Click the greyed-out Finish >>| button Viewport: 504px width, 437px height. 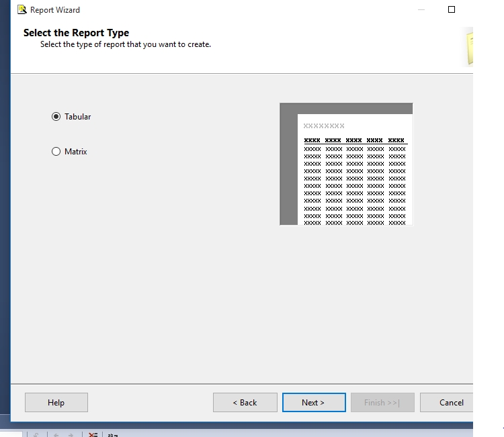tap(382, 403)
